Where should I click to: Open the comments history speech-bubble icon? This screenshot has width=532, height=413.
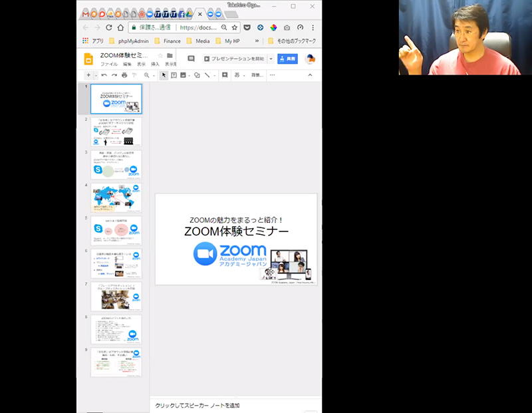coord(192,59)
